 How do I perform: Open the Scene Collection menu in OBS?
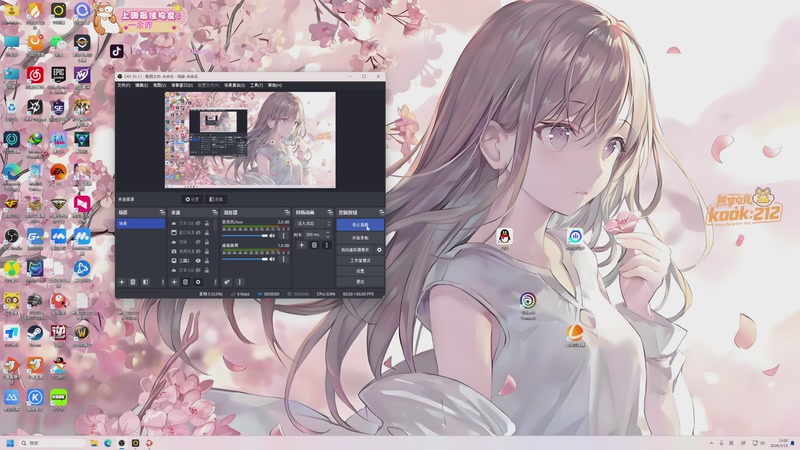tap(234, 85)
